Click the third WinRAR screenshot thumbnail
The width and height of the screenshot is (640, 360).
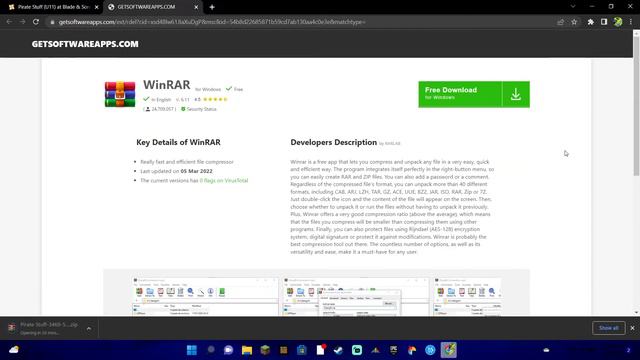click(x=468, y=296)
